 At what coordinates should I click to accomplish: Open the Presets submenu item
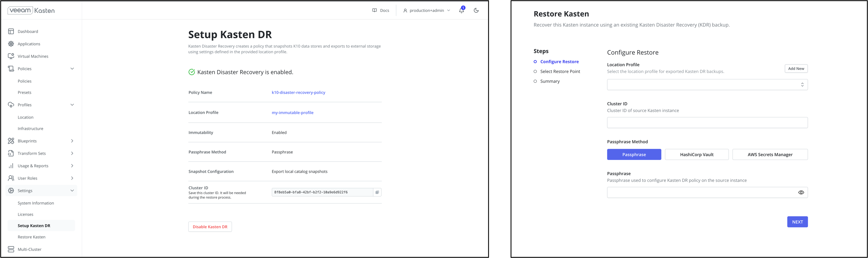tap(25, 92)
